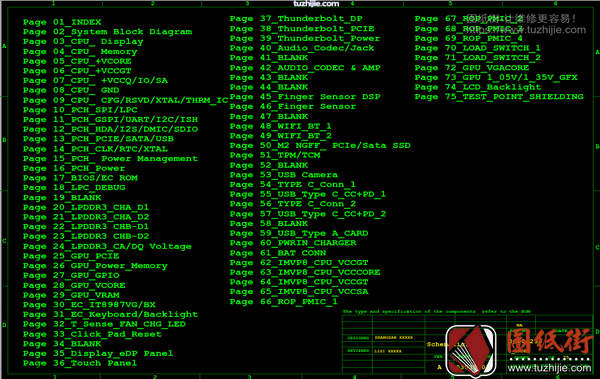The height and width of the screenshot is (379, 600).
Task: Open Page 35_Display_eDP Panel entry
Action: tap(98, 353)
